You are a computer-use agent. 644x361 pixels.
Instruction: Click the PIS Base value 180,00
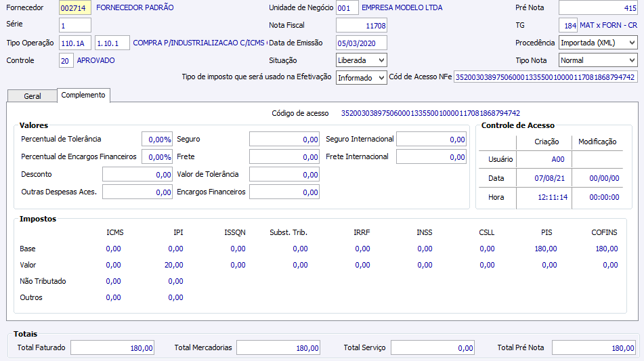[x=546, y=249]
